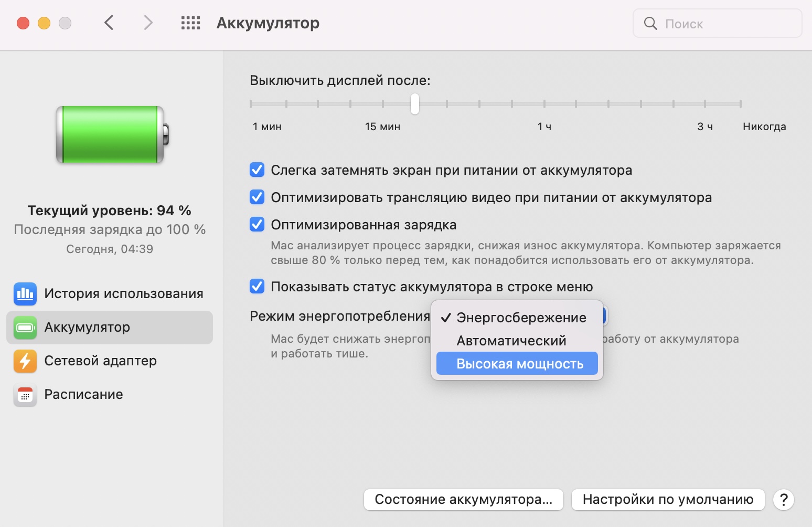Click the calendar Расписание icon
Image resolution: width=812 pixels, height=527 pixels.
tap(25, 395)
